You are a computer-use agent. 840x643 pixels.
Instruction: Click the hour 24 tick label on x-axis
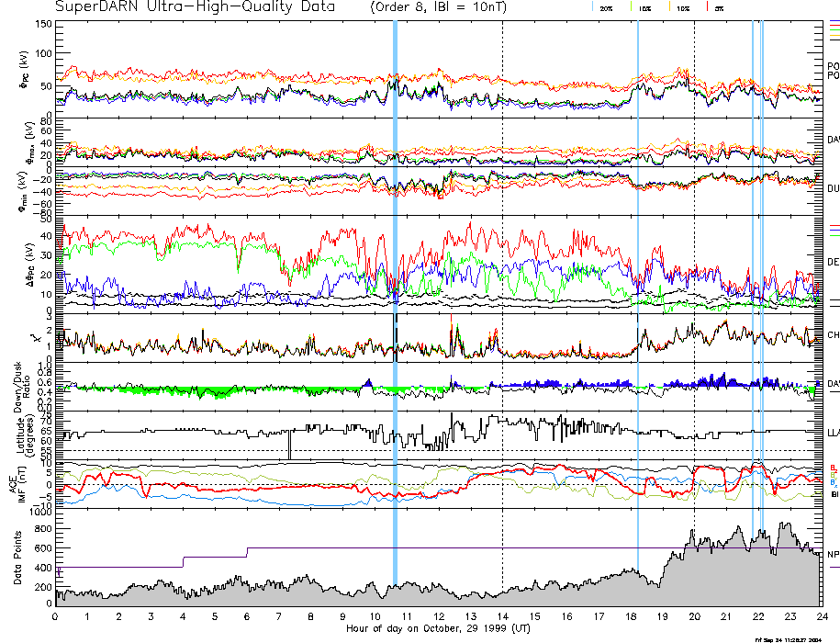(x=822, y=618)
